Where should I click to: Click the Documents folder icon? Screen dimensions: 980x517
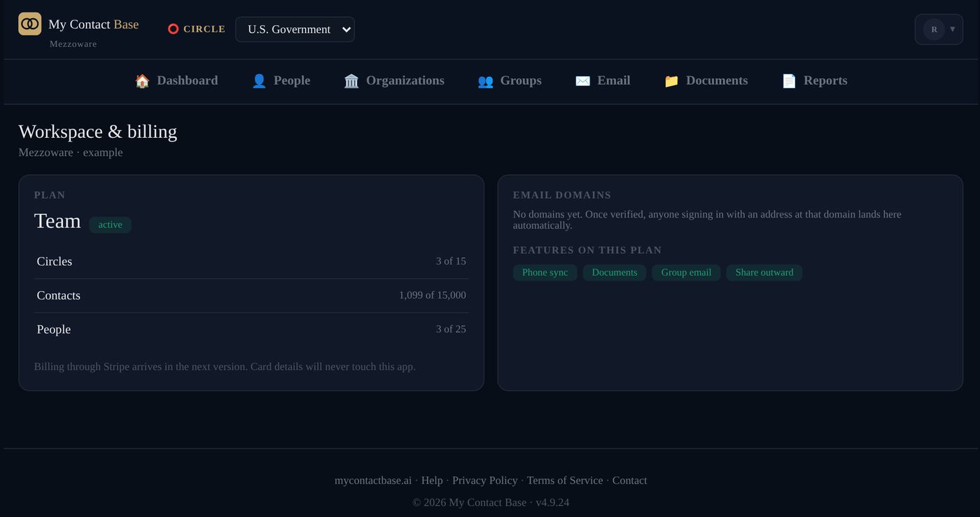click(x=671, y=81)
